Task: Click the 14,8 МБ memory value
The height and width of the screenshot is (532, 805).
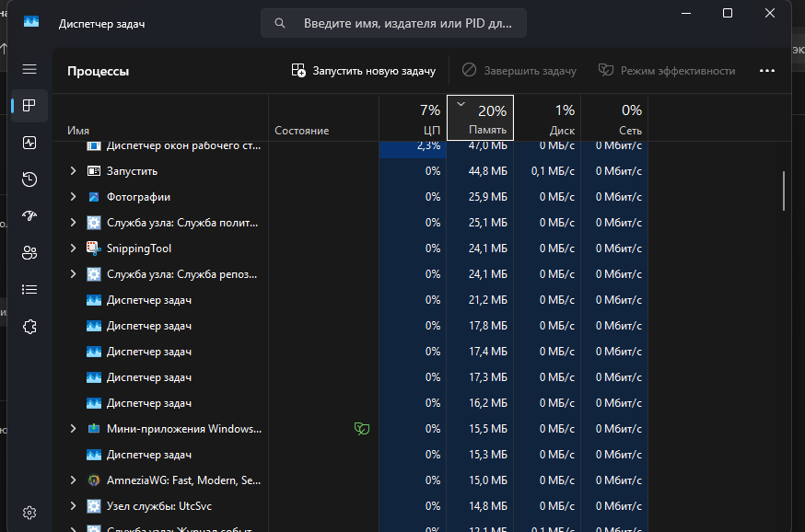Action: tap(488, 506)
